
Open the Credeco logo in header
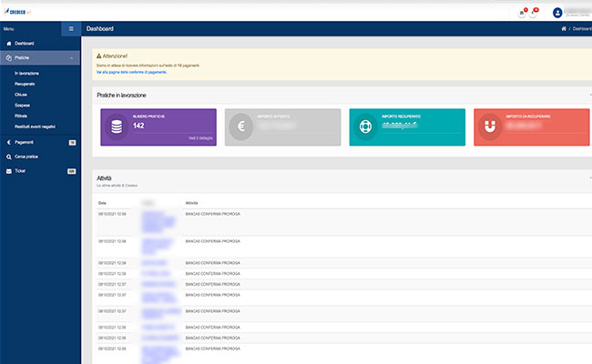17,12
